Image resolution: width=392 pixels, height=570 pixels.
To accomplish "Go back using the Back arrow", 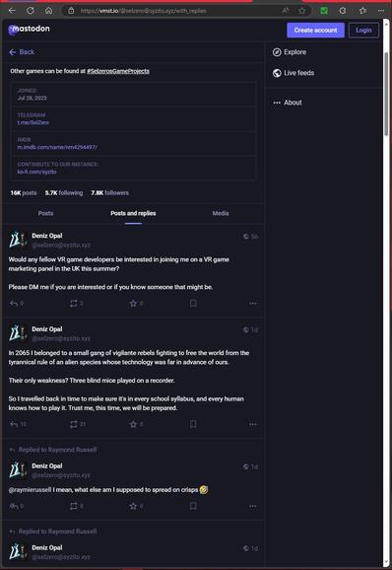I will pyautogui.click(x=22, y=52).
